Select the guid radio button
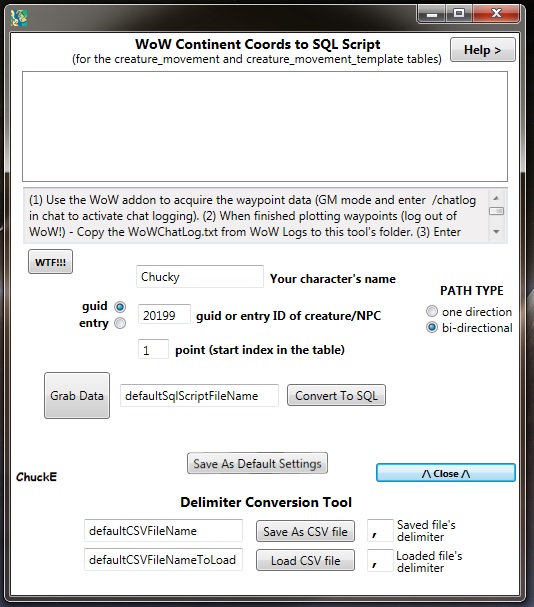 [120, 307]
